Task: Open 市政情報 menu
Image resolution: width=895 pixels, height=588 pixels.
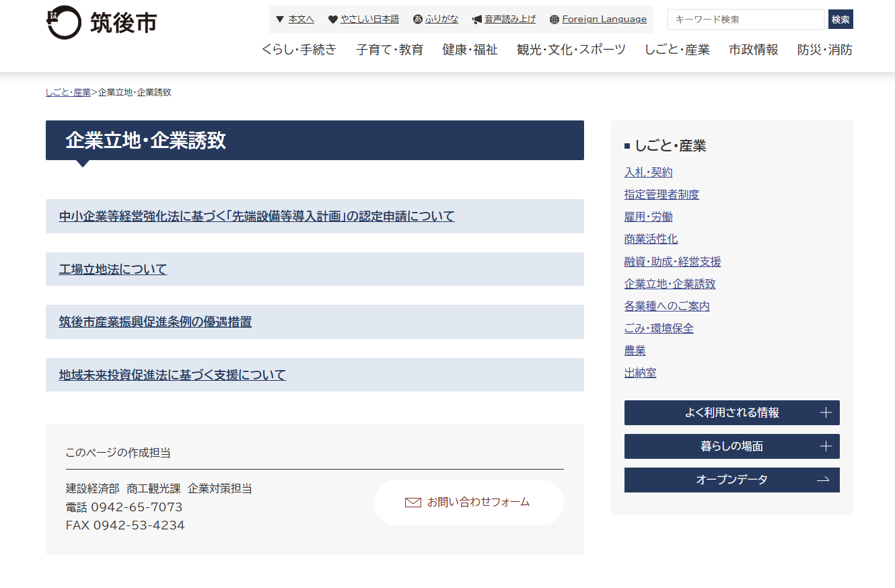Action: coord(754,49)
